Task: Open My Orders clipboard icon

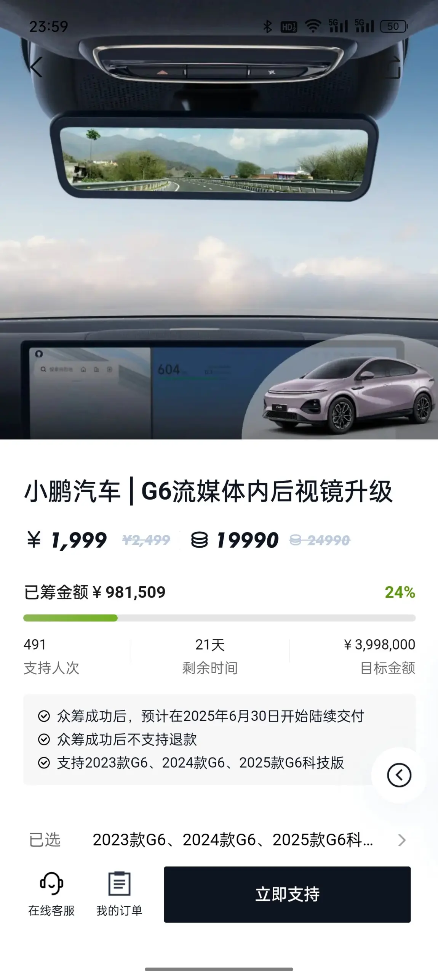Action: click(x=119, y=883)
